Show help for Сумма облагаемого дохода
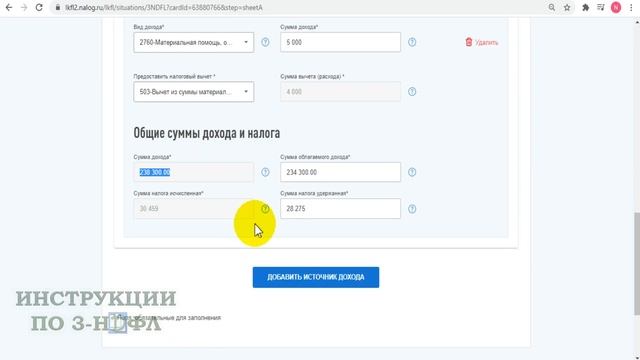Image resolution: width=640 pixels, height=360 pixels. click(x=412, y=172)
